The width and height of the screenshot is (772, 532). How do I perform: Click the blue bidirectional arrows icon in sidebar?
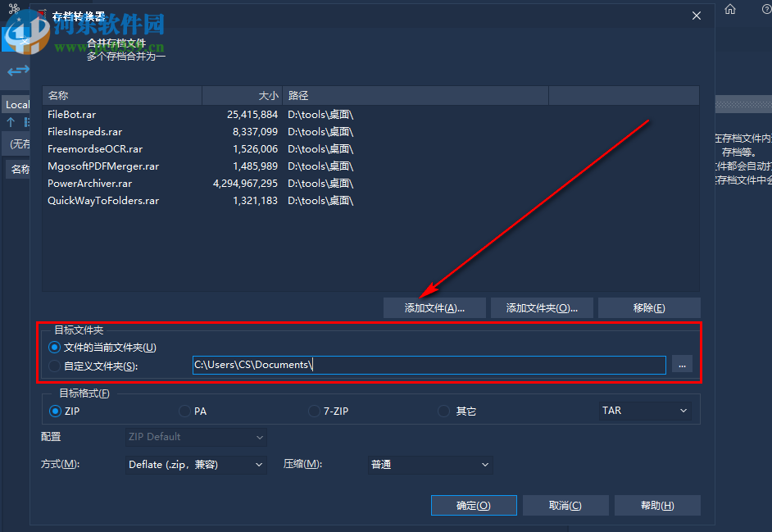[x=18, y=70]
